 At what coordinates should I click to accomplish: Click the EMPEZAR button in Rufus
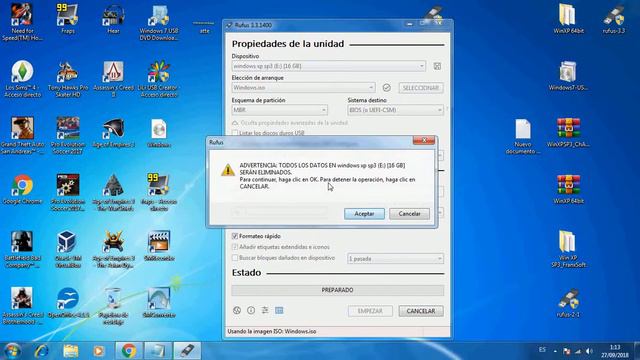370,311
